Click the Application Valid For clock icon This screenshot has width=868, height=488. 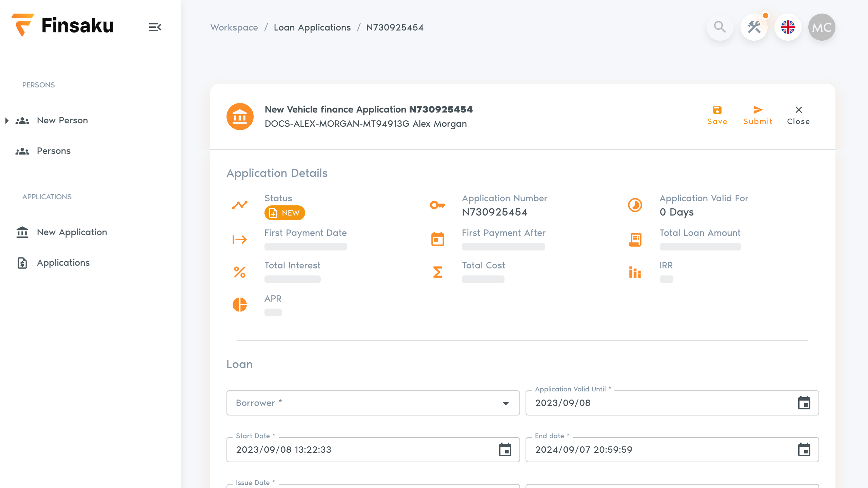coord(635,205)
